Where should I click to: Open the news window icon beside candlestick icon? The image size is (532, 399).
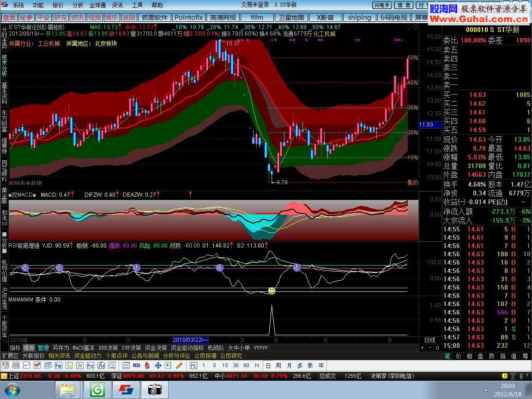pos(48,365)
